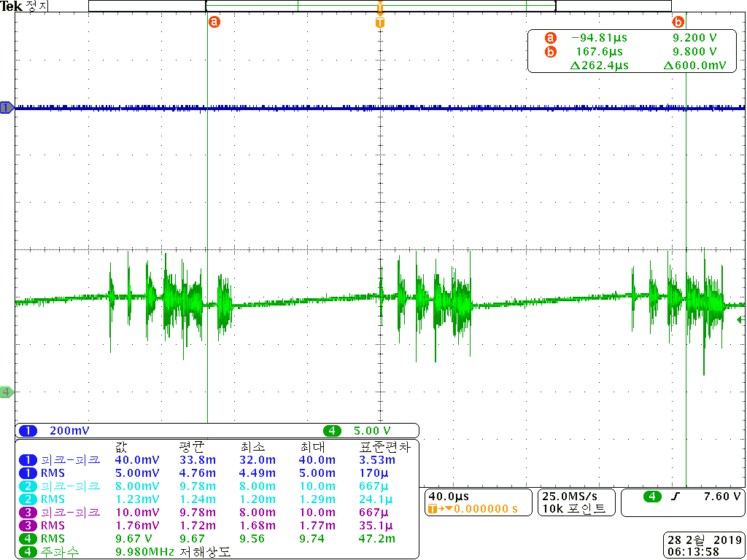The width and height of the screenshot is (747, 560).
Task: Click channel 3 badge in the 피크-피크 row
Action: coord(28,513)
